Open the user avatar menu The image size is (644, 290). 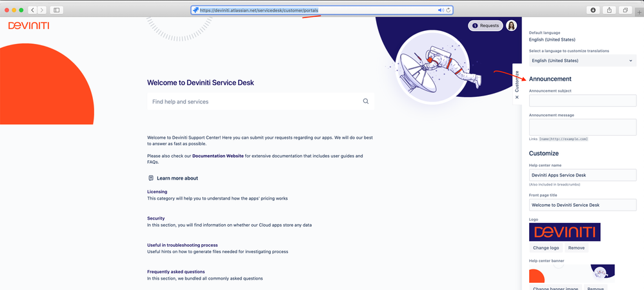click(x=511, y=25)
